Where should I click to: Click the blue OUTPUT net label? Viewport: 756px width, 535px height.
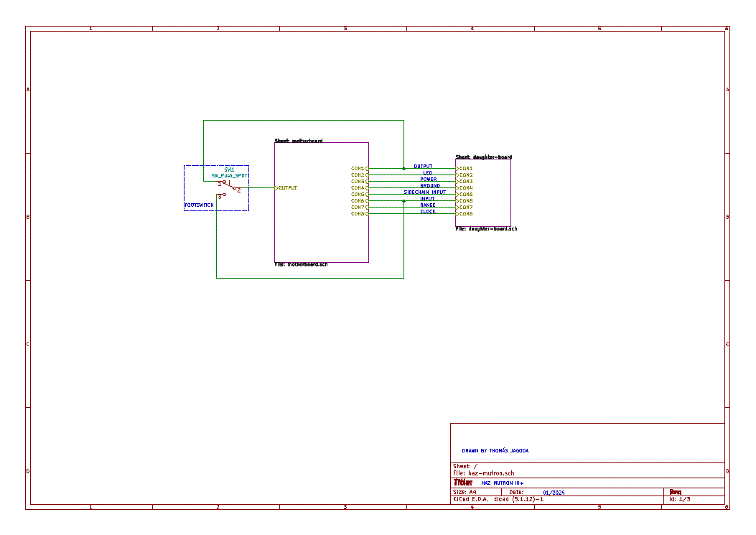tap(423, 166)
